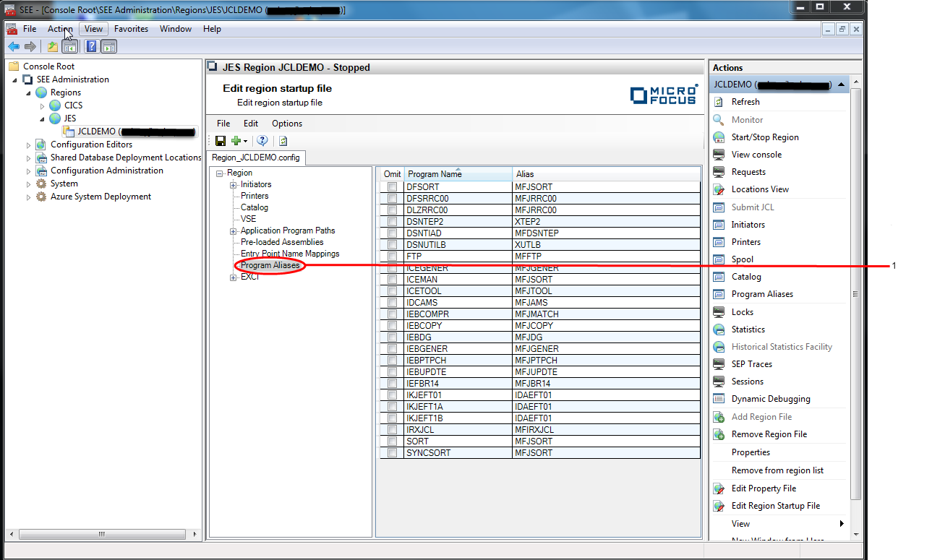Click the blue help question-mark icon in editor toolbar
The image size is (932, 560).
[262, 141]
